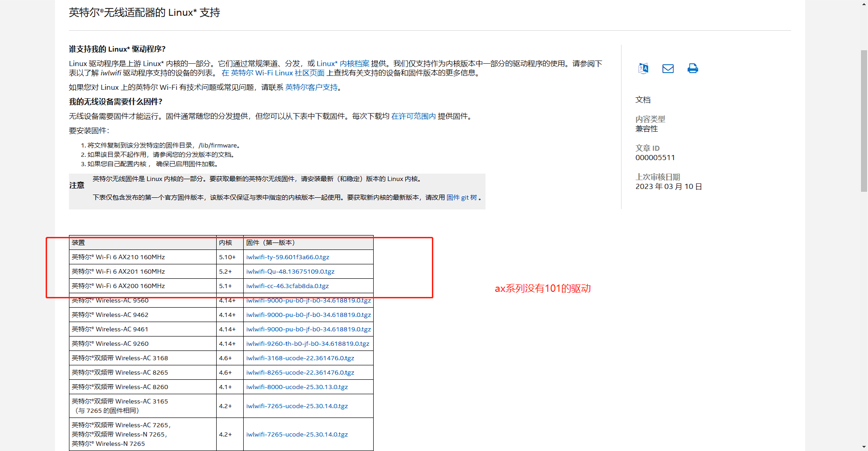This screenshot has width=868, height=451.
Task: Open the 固件 git 树 link
Action: tap(462, 197)
